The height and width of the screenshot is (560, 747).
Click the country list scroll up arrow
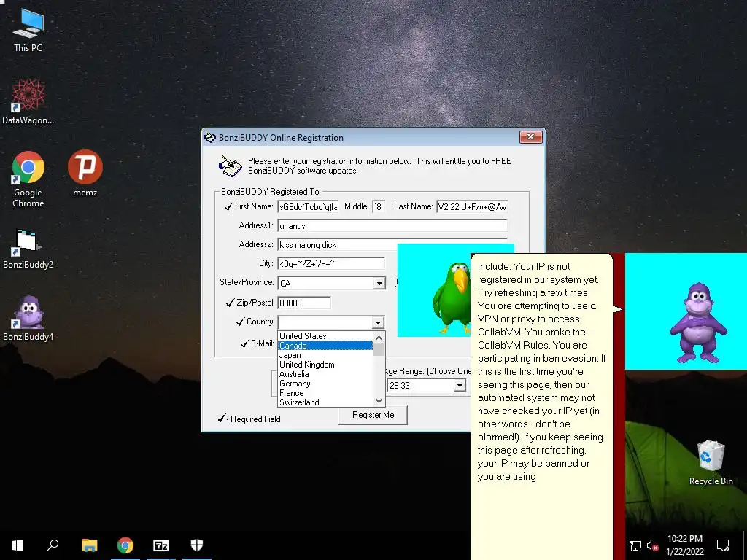point(379,337)
